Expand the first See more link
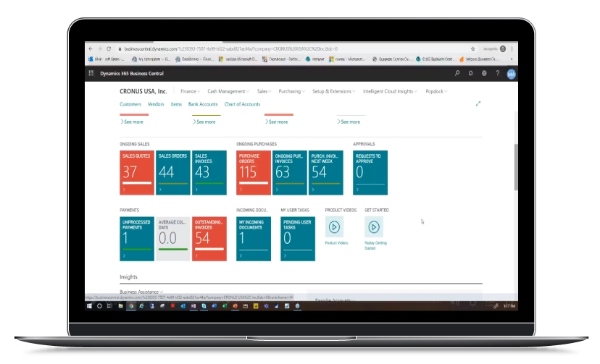The width and height of the screenshot is (600, 364). click(132, 122)
